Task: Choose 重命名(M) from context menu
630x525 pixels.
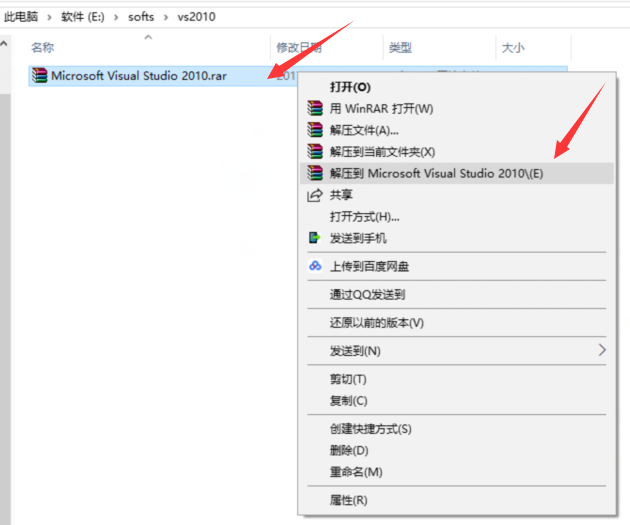Action: 456,472
